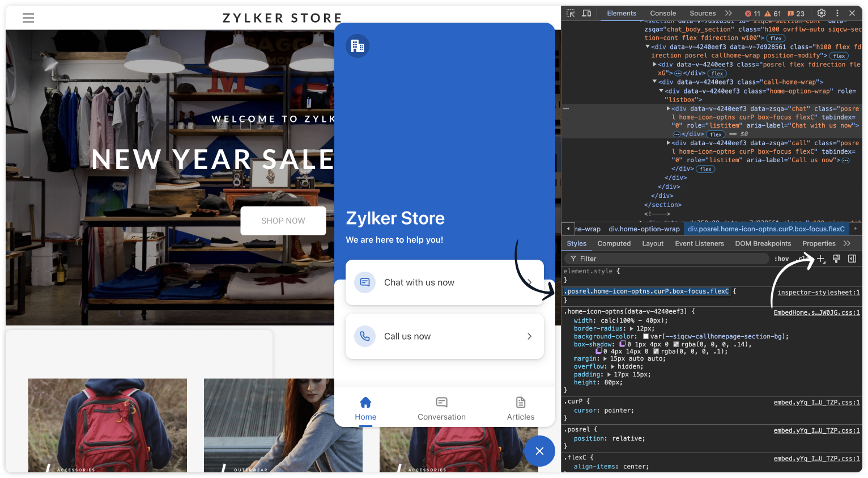Click the inspect element picker icon
The image size is (868, 478).
(571, 13)
